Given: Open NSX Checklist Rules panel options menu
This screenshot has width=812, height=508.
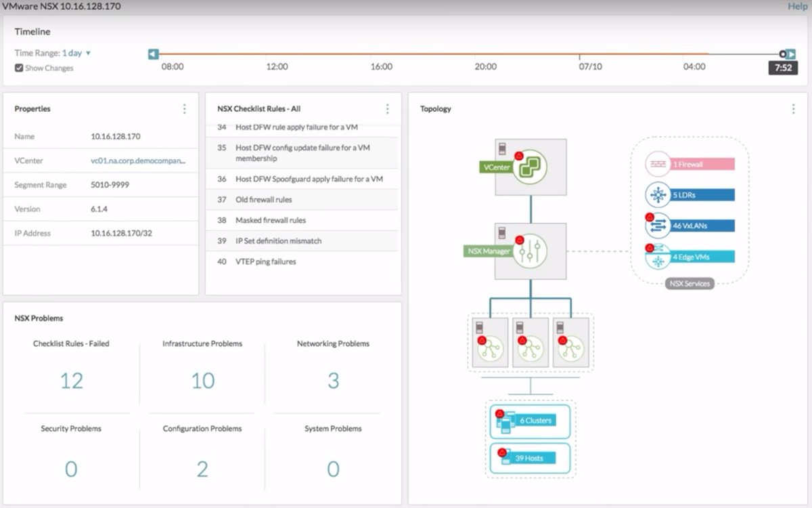Looking at the screenshot, I should tap(387, 108).
